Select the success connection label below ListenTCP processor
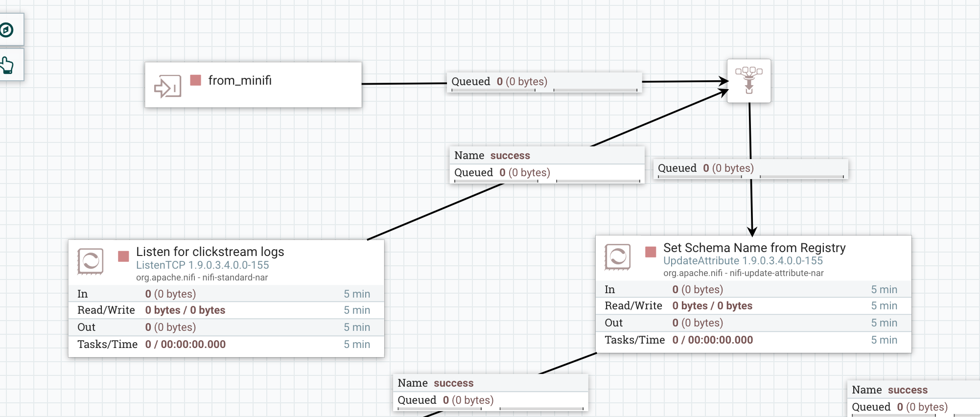The height and width of the screenshot is (417, 980). pos(490,393)
